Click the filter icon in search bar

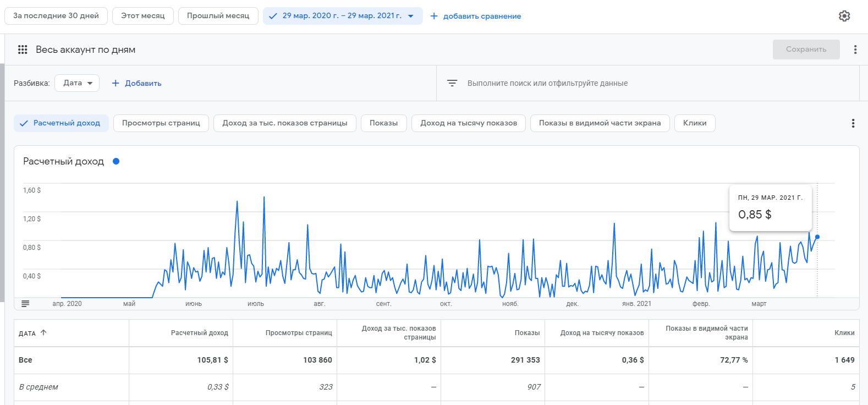tap(452, 83)
